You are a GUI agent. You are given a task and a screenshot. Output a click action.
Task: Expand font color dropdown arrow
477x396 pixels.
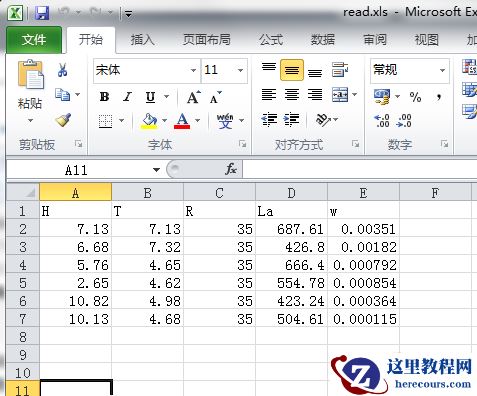[198, 120]
